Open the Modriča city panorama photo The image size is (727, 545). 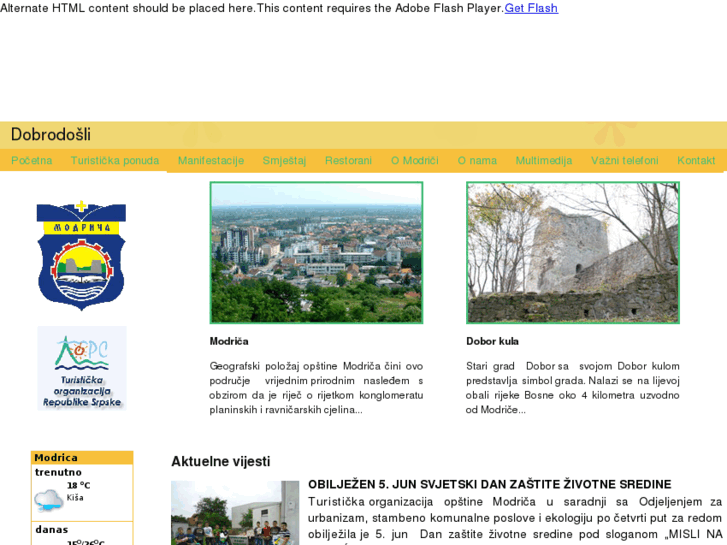(316, 253)
